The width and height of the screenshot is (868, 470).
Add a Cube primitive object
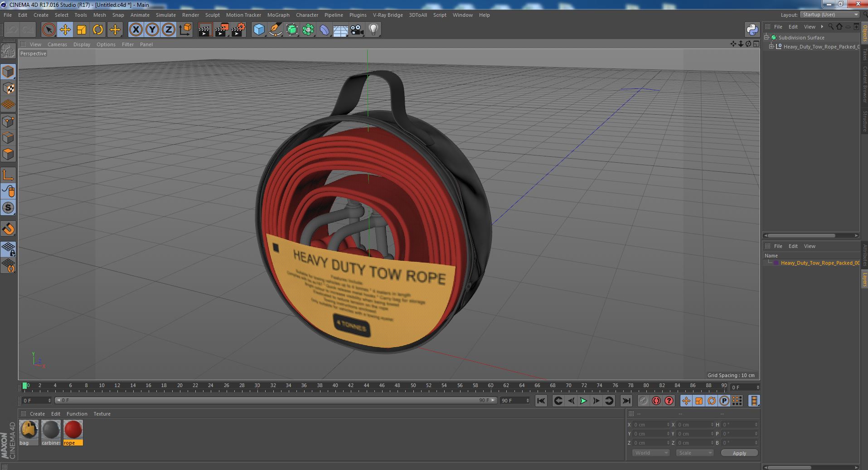coord(259,30)
